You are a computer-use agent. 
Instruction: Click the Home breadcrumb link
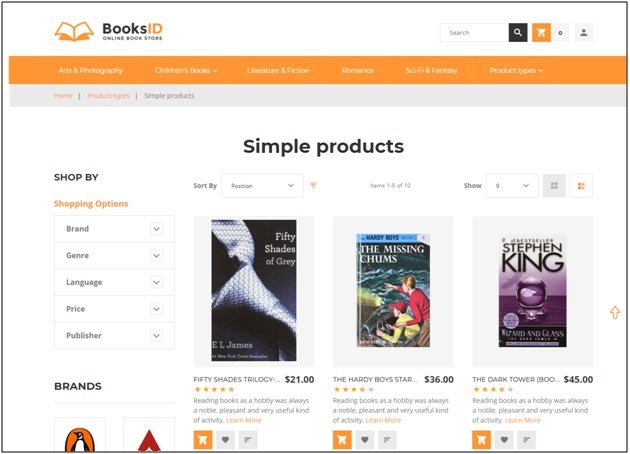63,96
